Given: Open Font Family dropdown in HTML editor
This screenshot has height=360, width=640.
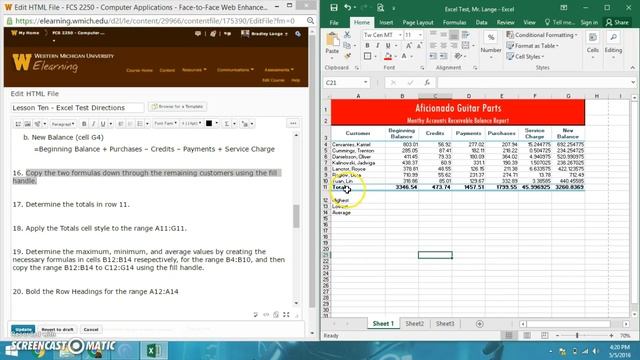Looking at the screenshot, I should click(x=165, y=123).
